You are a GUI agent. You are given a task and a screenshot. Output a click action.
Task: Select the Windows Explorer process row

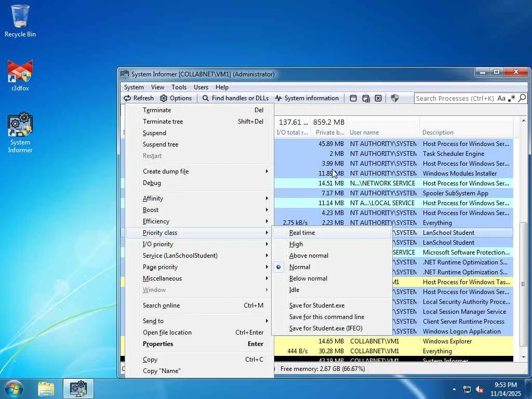pyautogui.click(x=394, y=341)
